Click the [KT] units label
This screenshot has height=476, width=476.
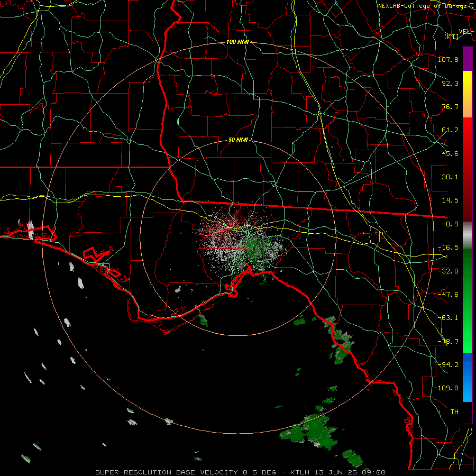(x=452, y=36)
